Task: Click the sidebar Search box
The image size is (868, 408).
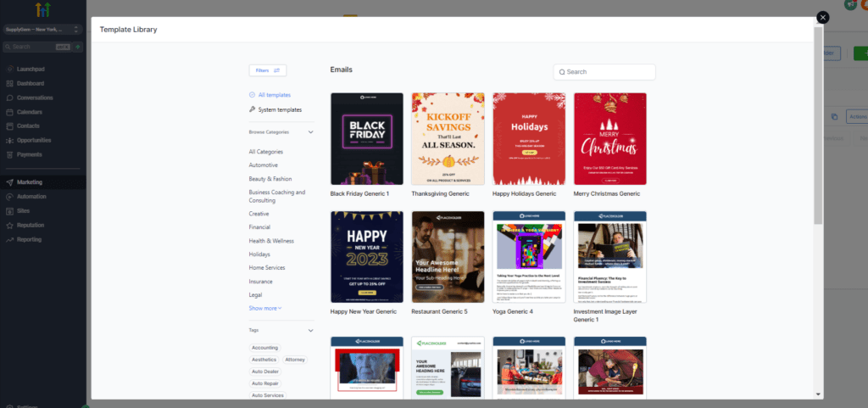Action: (x=37, y=47)
